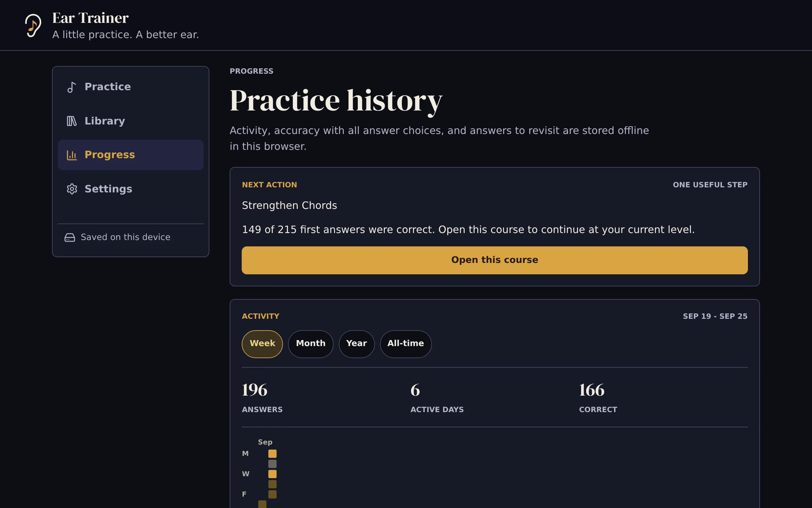
Task: Click the storage drive icon by Saved on this device
Action: (x=69, y=237)
